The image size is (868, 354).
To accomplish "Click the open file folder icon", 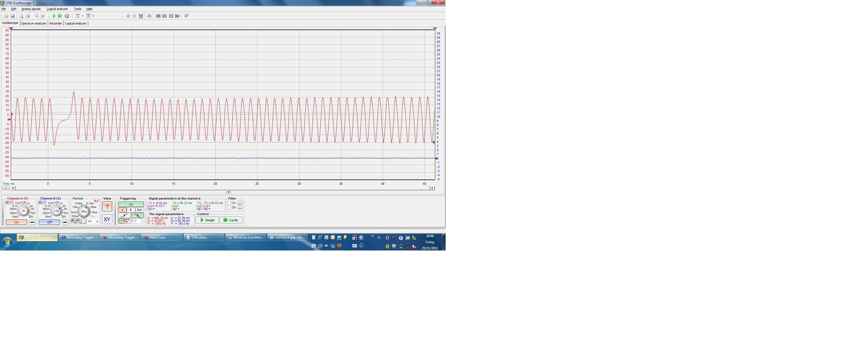I will [6, 16].
